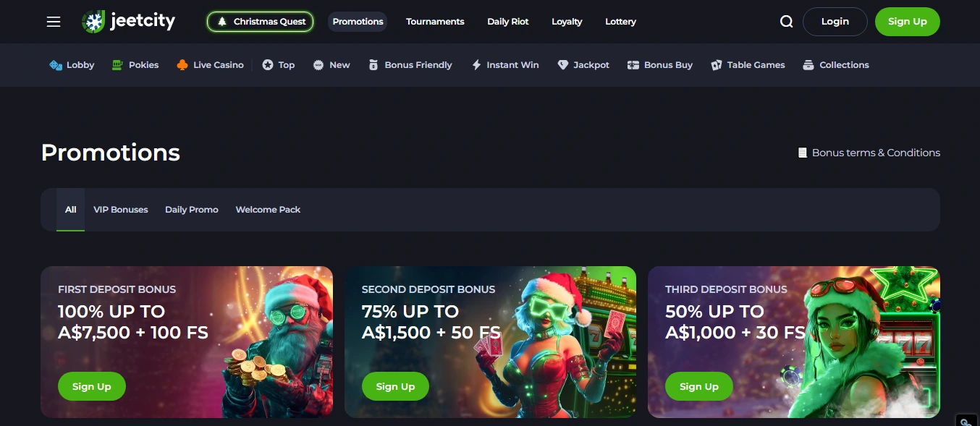
Task: Click the Pokies slot icon
Action: click(x=117, y=65)
